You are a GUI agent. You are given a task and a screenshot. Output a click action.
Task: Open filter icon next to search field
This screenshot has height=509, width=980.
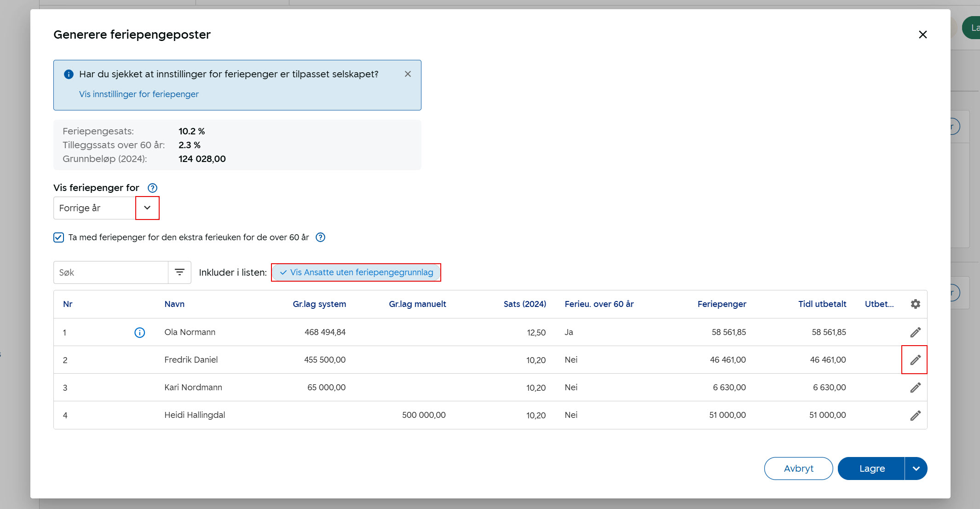(x=179, y=272)
